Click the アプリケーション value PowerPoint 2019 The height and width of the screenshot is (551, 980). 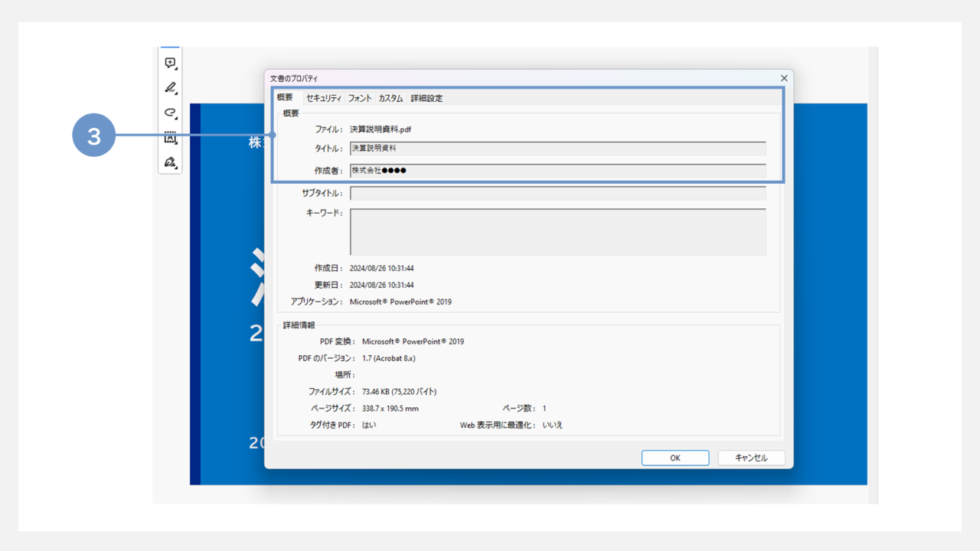coord(400,302)
